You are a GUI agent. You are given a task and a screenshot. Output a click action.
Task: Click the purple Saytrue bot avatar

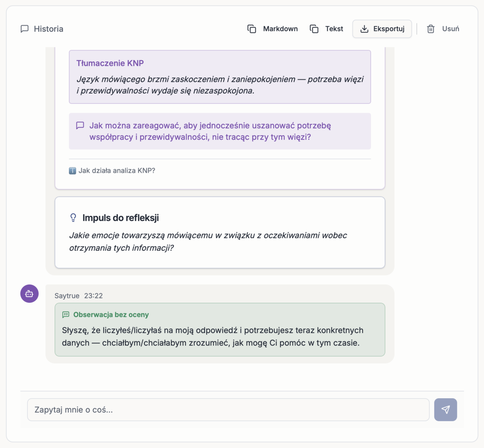coord(29,294)
